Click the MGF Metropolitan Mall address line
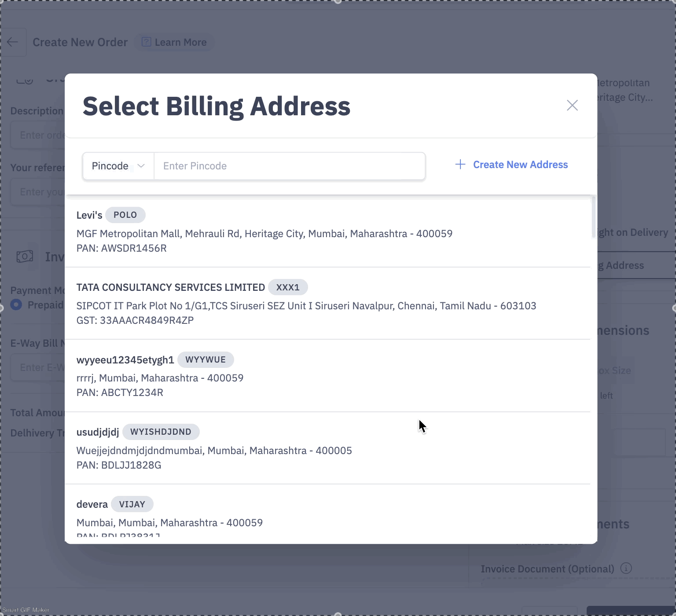The width and height of the screenshot is (676, 616). click(265, 234)
